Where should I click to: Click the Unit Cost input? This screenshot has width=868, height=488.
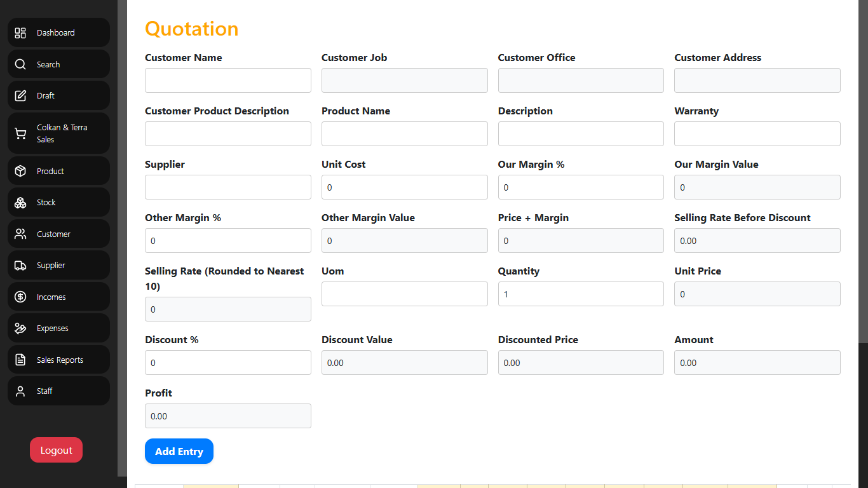(405, 187)
